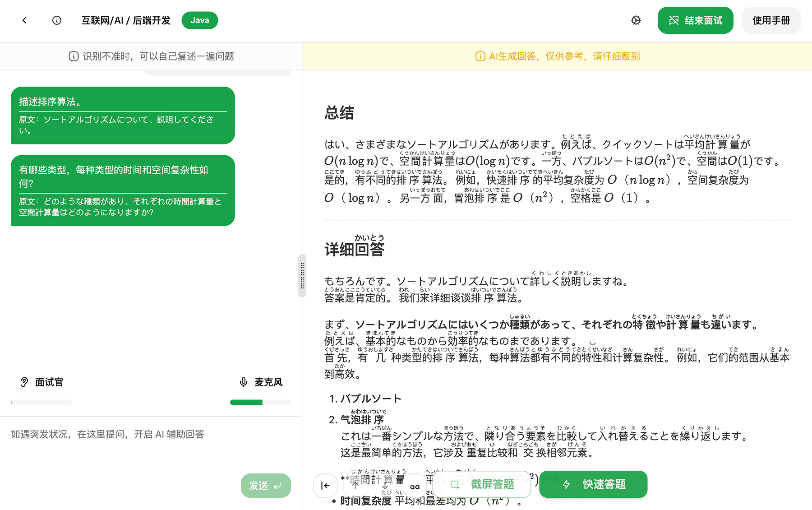The width and height of the screenshot is (812, 510).
Task: Open the 使用手册 user manual
Action: coord(771,20)
